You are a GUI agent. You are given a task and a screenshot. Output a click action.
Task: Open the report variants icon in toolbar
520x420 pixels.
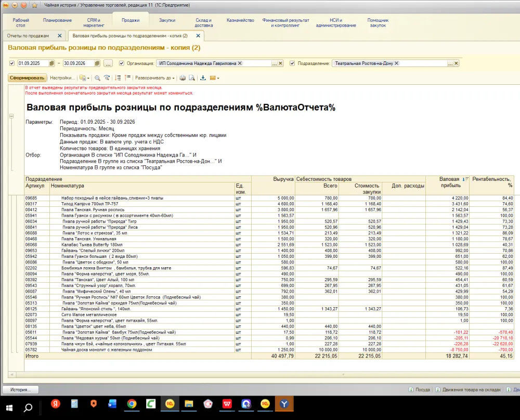tap(84, 78)
